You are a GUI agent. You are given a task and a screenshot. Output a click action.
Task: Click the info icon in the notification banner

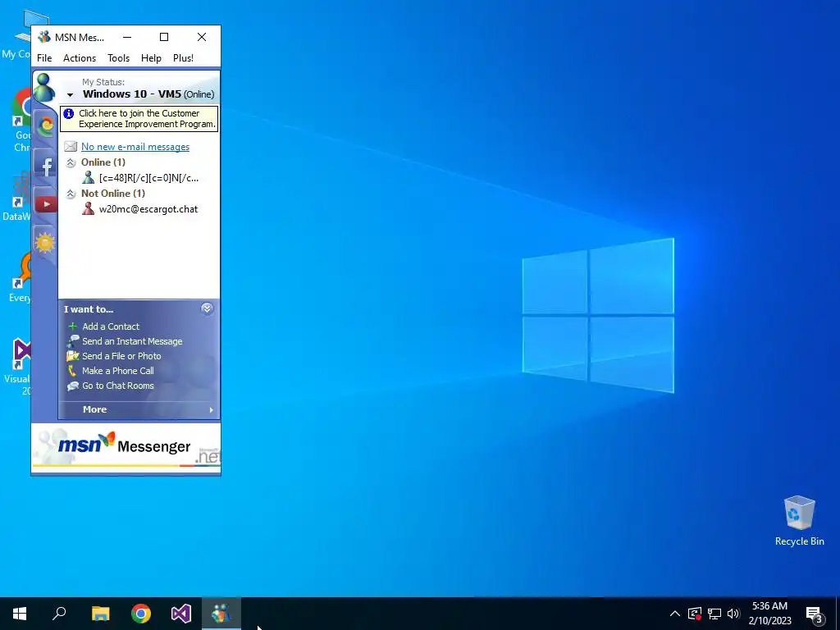coord(69,113)
